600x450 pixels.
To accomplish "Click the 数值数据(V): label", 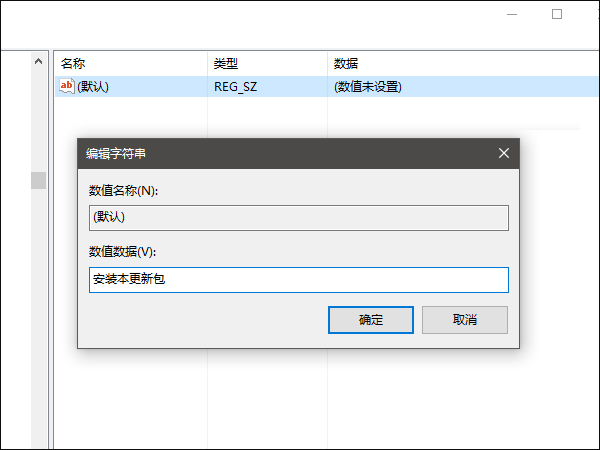I will coord(122,252).
